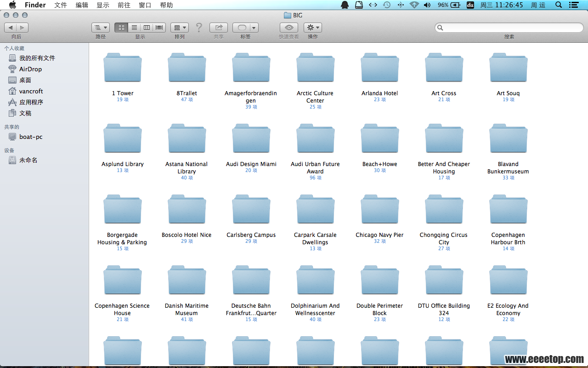This screenshot has height=368, width=588.
Task: Open the 前往 (Go) menu
Action: tap(124, 5)
